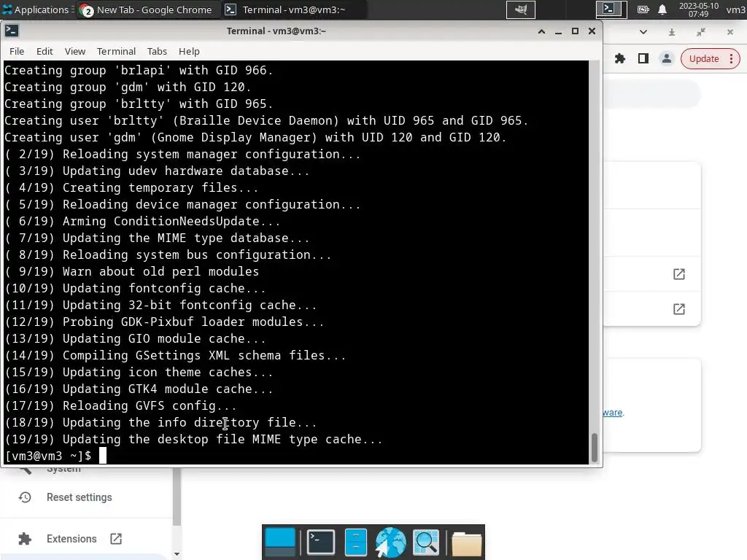This screenshot has width=747, height=560.
Task: Launch Web Browser globe icon in dock
Action: (391, 542)
